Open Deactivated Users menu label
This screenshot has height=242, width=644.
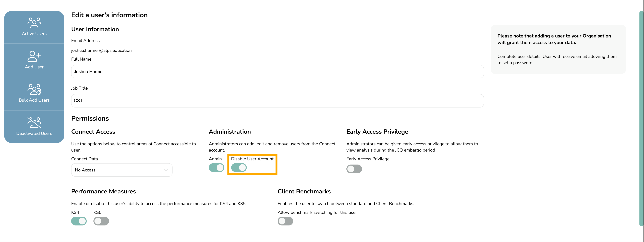point(34,133)
